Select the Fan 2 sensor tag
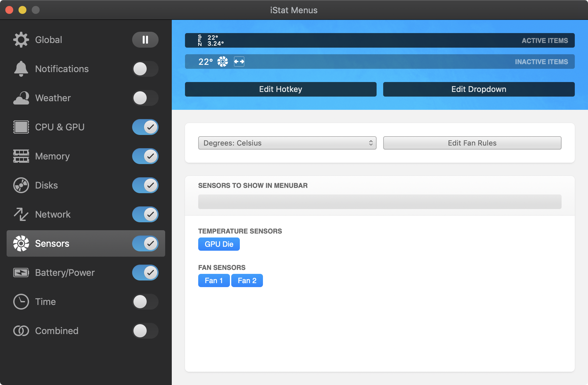 tap(247, 280)
